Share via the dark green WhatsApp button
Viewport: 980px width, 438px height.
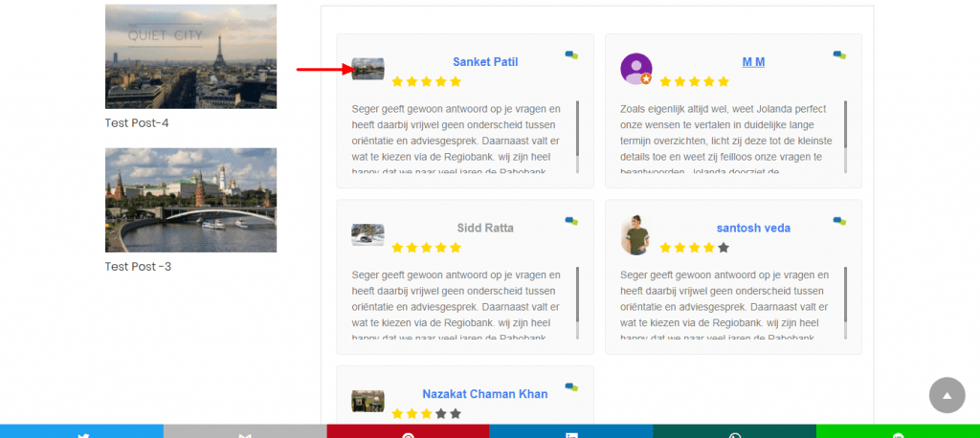[734, 431]
